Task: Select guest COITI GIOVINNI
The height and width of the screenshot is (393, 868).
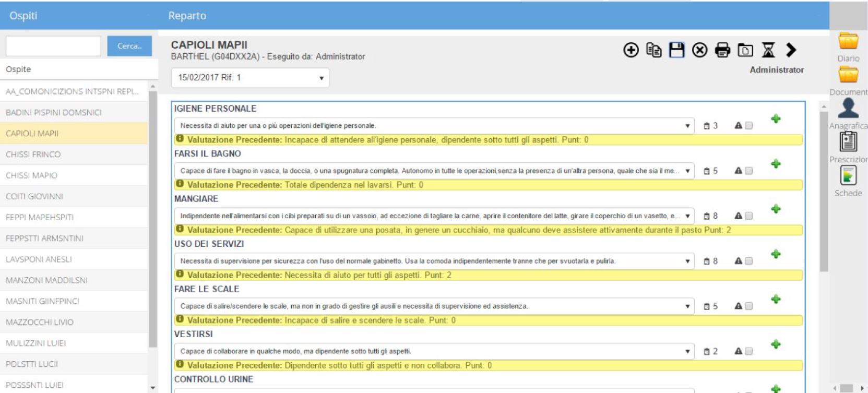Action: point(74,196)
